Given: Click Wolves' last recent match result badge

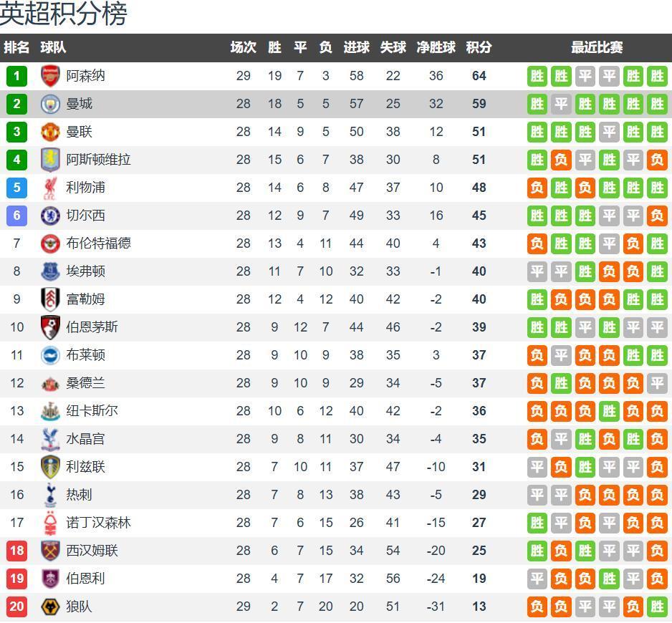Looking at the screenshot, I should pyautogui.click(x=657, y=607).
